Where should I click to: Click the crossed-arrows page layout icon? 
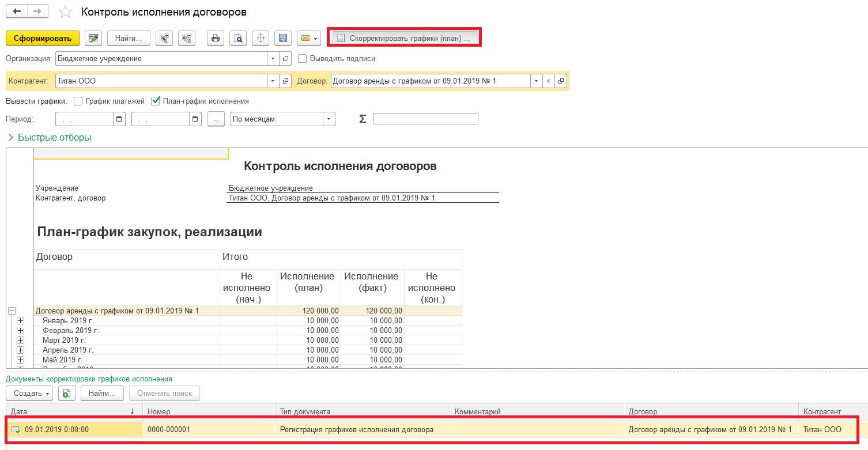tap(261, 38)
